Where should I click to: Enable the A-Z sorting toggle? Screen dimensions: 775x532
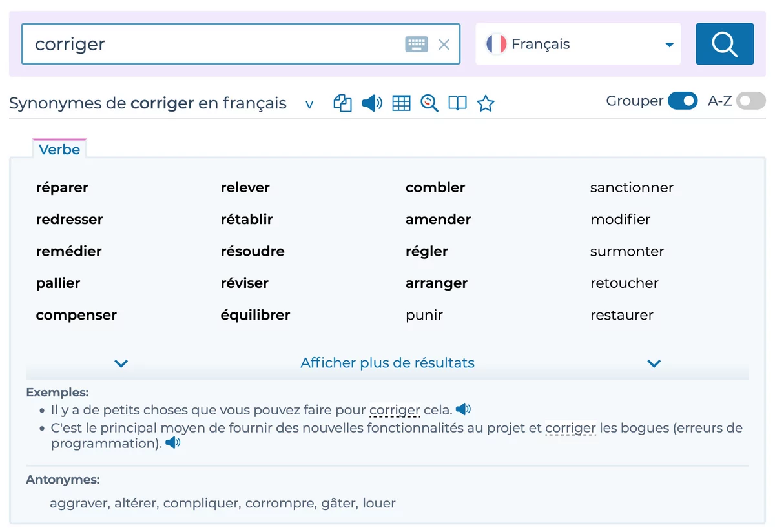pyautogui.click(x=751, y=101)
